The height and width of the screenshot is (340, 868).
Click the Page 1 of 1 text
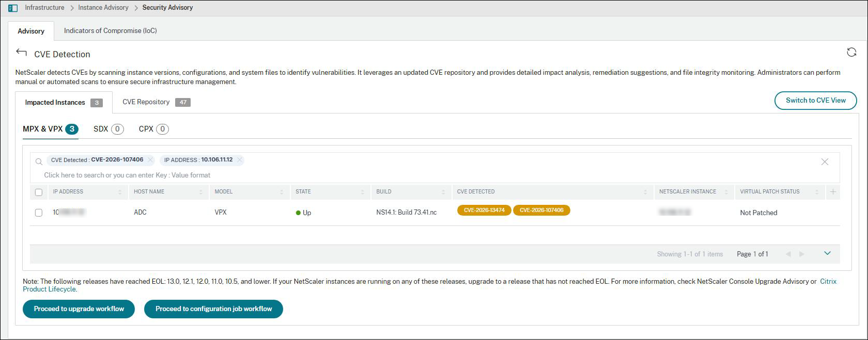752,254
